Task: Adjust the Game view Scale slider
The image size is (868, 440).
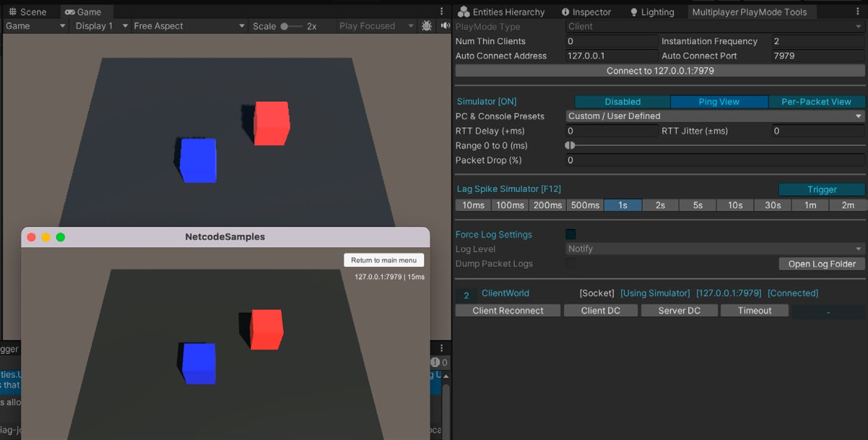Action: 291,26
